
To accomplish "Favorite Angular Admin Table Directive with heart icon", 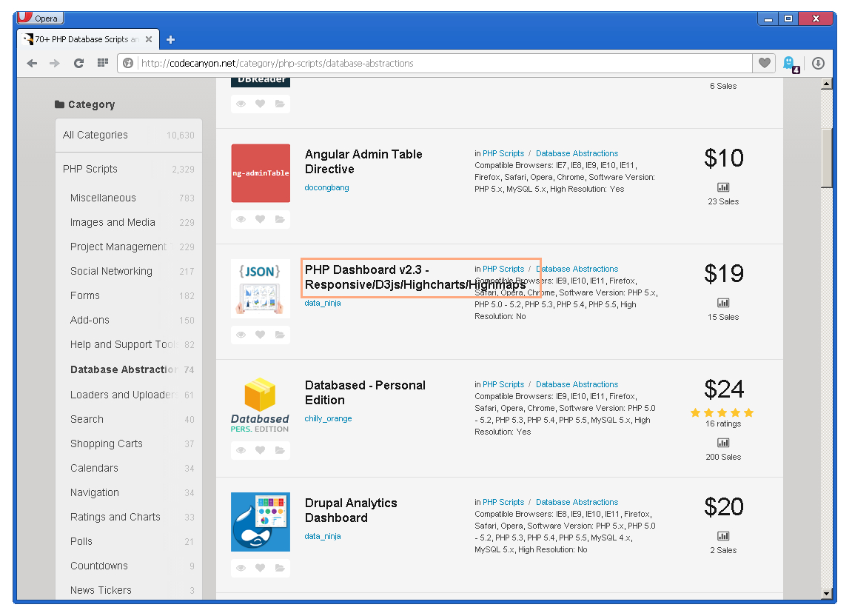I will pos(261,219).
